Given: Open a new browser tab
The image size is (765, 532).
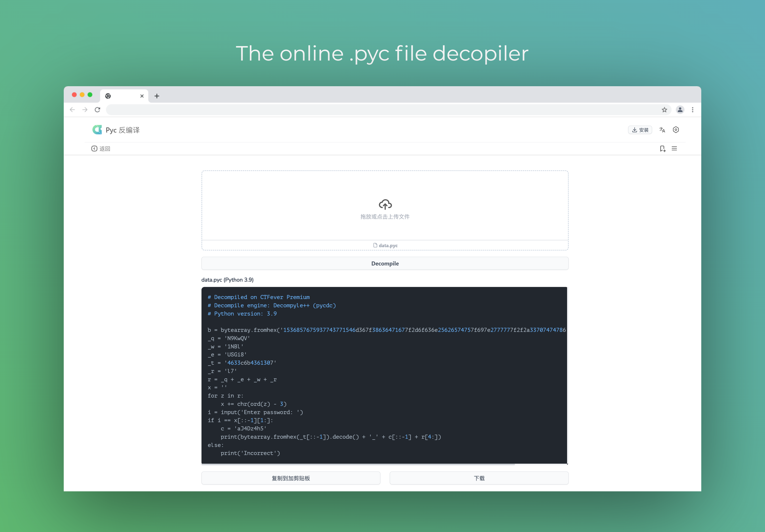Looking at the screenshot, I should pos(157,96).
